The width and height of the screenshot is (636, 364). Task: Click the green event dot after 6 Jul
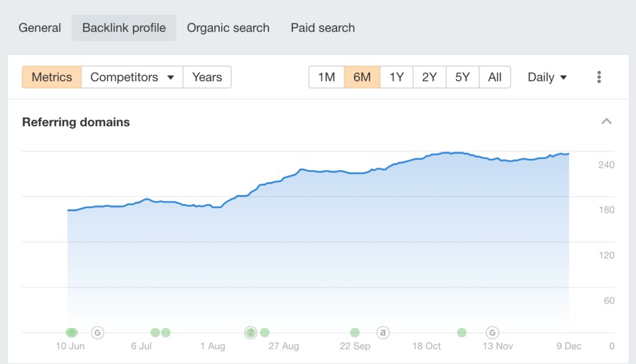155,333
